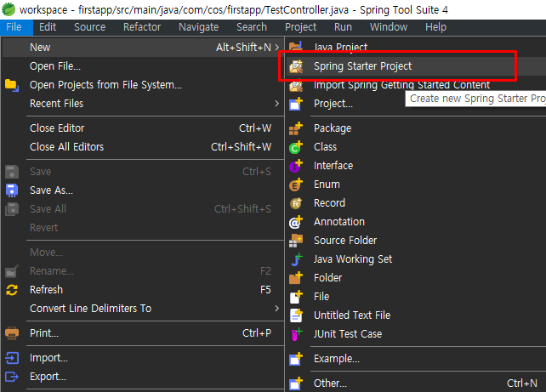The width and height of the screenshot is (546, 392).
Task: Choose Save As... menu entry
Action: (x=143, y=190)
